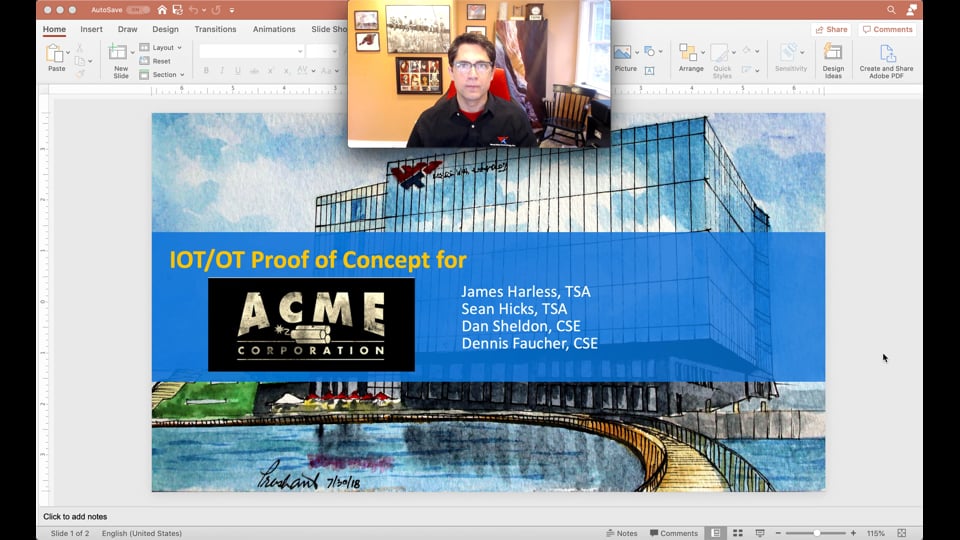Click the Text Box icon
This screenshot has width=960, height=540.
coord(650,71)
